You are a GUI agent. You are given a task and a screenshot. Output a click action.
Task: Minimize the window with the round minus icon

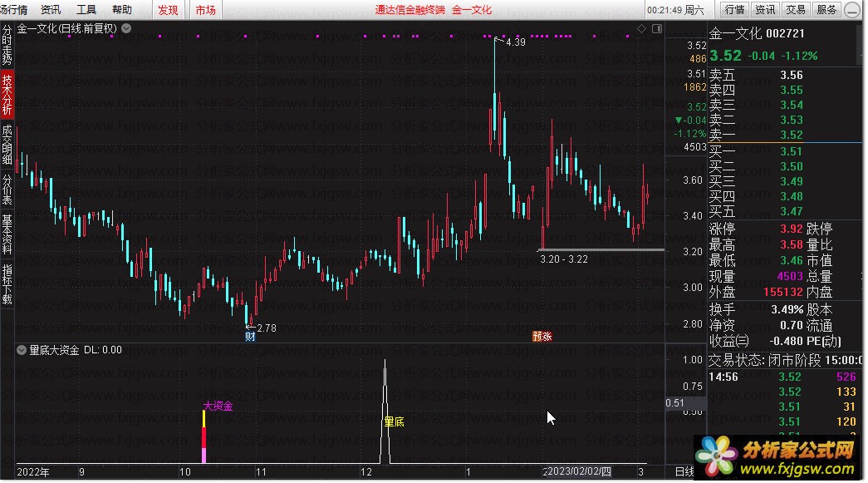click(852, 10)
